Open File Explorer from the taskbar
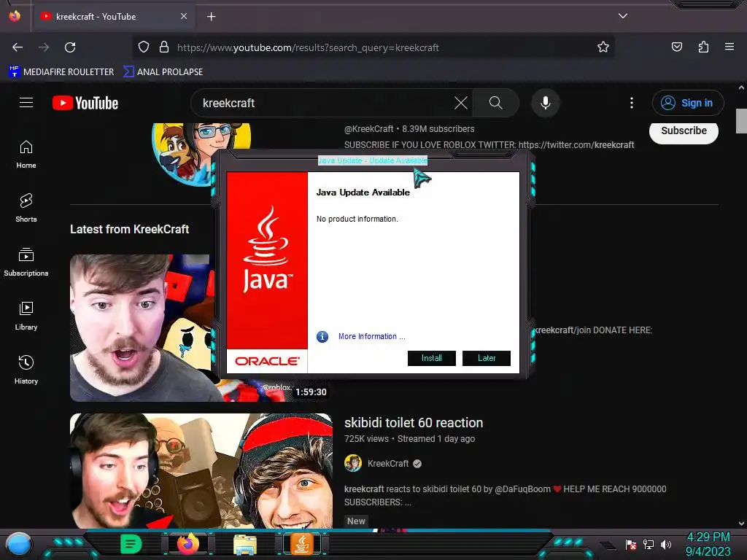 [x=245, y=545]
